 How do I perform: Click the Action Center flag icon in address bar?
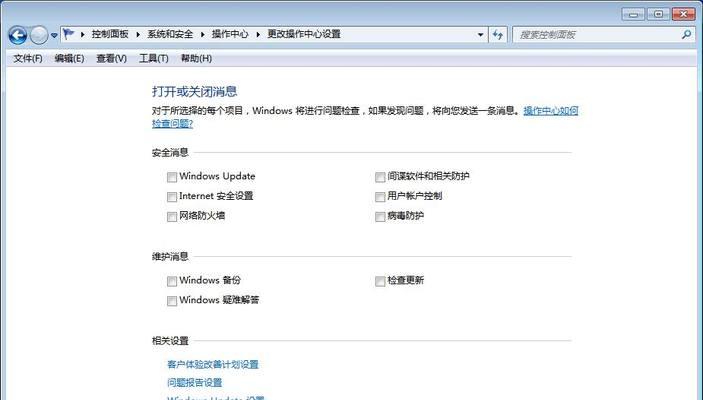click(x=69, y=34)
